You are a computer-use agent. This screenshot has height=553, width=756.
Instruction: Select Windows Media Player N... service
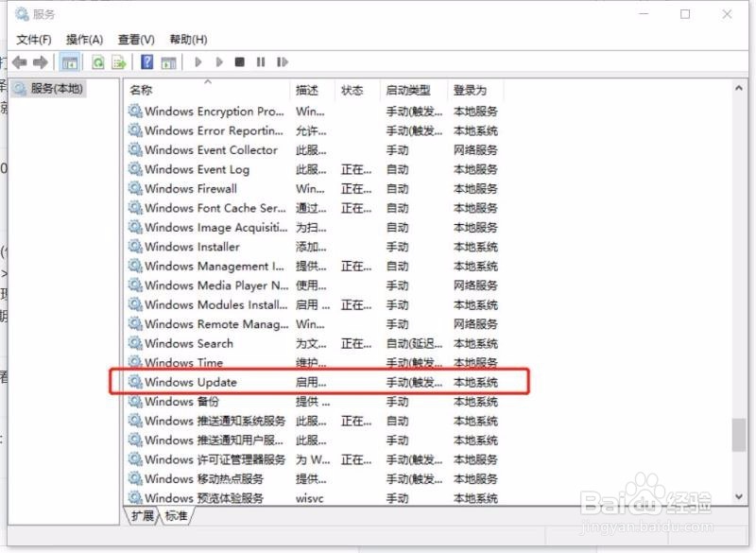click(314, 285)
